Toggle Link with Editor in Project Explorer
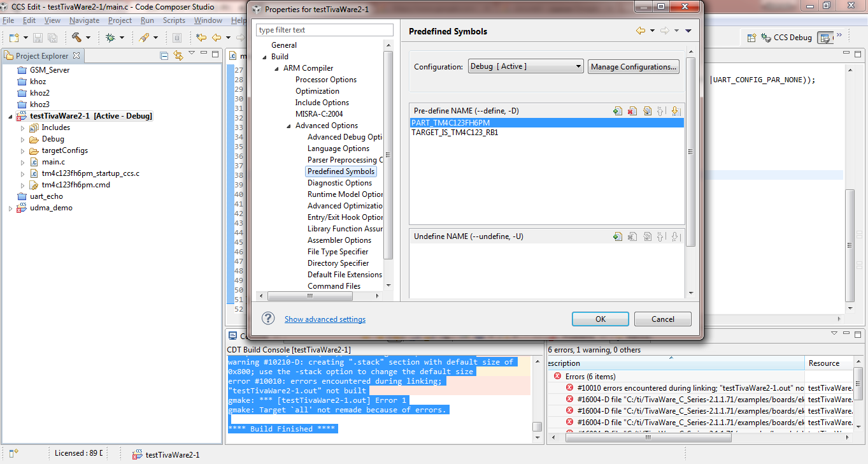Viewport: 868px width, 464px height. click(x=178, y=55)
